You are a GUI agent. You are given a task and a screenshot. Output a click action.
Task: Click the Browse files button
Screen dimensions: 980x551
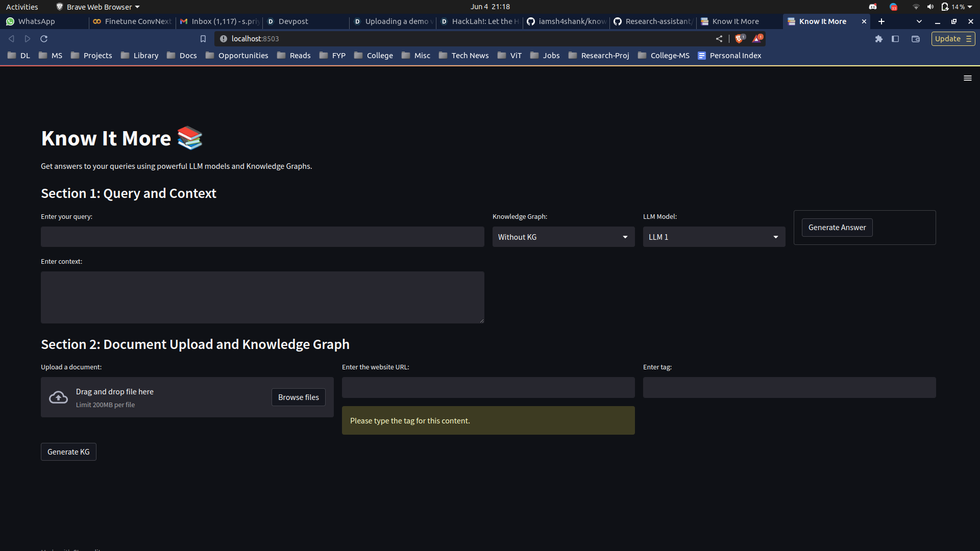pos(298,397)
